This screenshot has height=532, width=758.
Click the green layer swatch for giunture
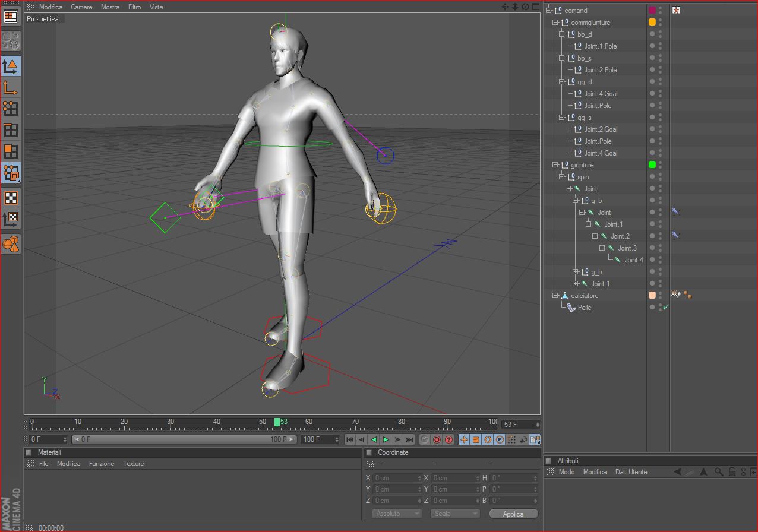point(652,164)
